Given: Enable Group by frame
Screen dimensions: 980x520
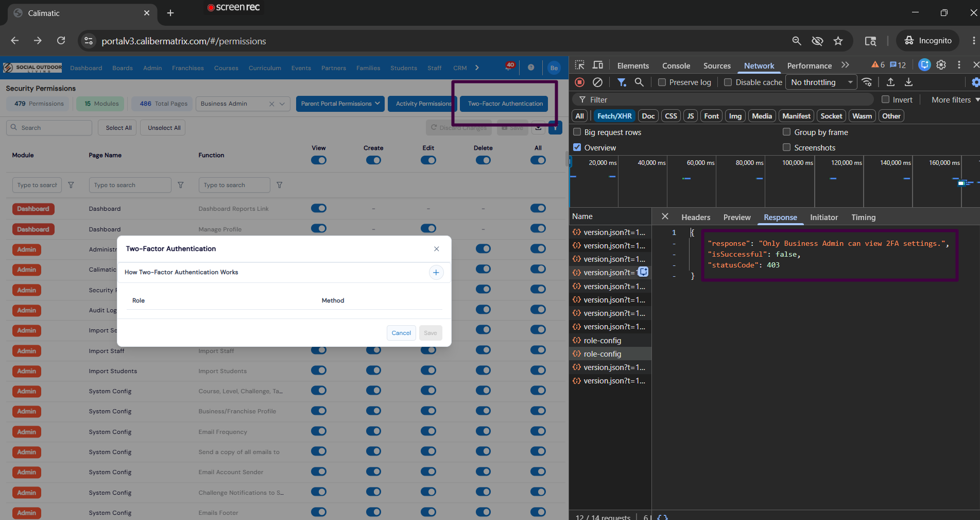Looking at the screenshot, I should [x=787, y=132].
